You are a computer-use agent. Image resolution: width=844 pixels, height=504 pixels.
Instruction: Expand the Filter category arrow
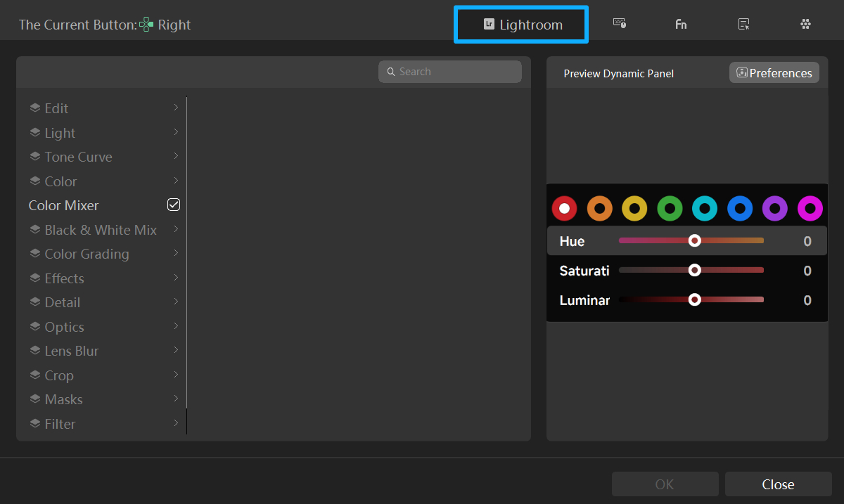coord(175,423)
